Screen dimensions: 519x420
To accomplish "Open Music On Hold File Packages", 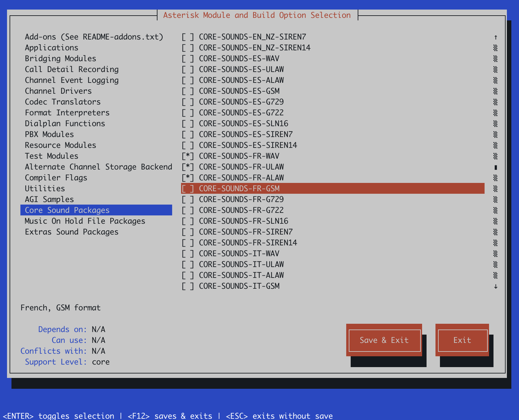I will tap(85, 221).
